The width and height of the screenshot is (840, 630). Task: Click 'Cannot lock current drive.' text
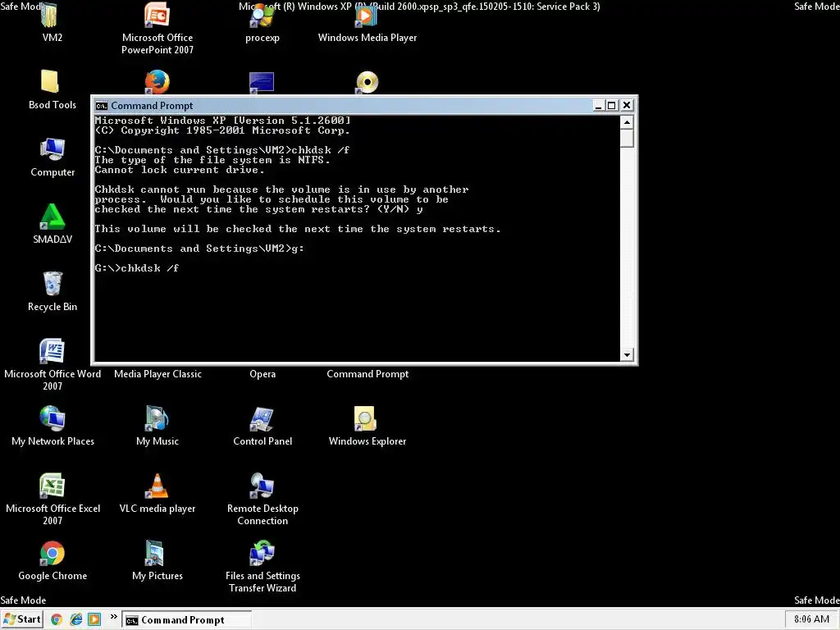[x=180, y=170]
